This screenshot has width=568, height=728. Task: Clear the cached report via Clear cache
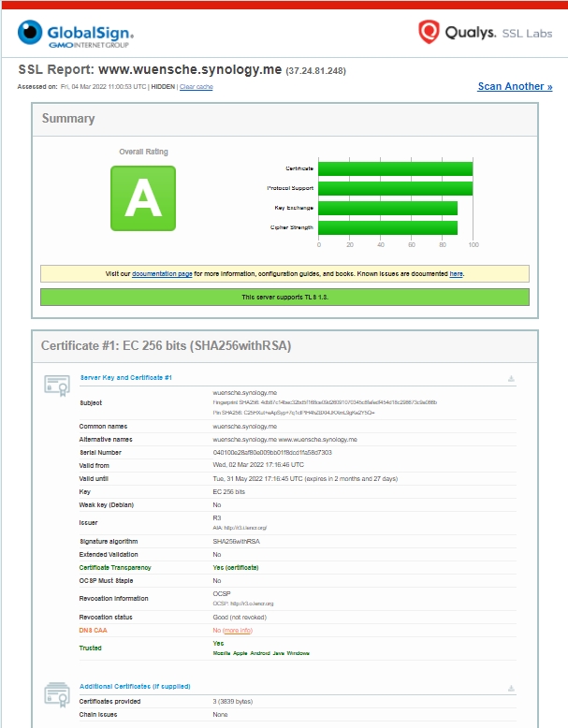click(x=196, y=87)
